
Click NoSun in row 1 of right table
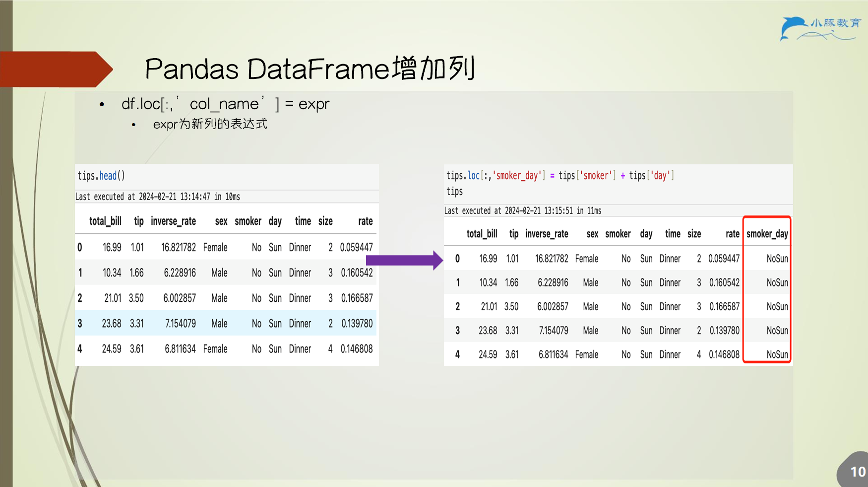click(x=777, y=282)
